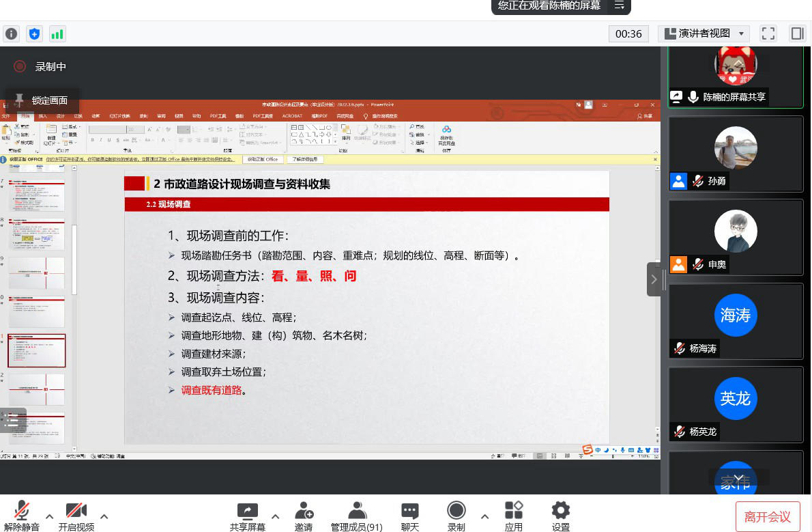Open the blue security shield icon
The width and height of the screenshot is (812, 532).
tap(34, 33)
